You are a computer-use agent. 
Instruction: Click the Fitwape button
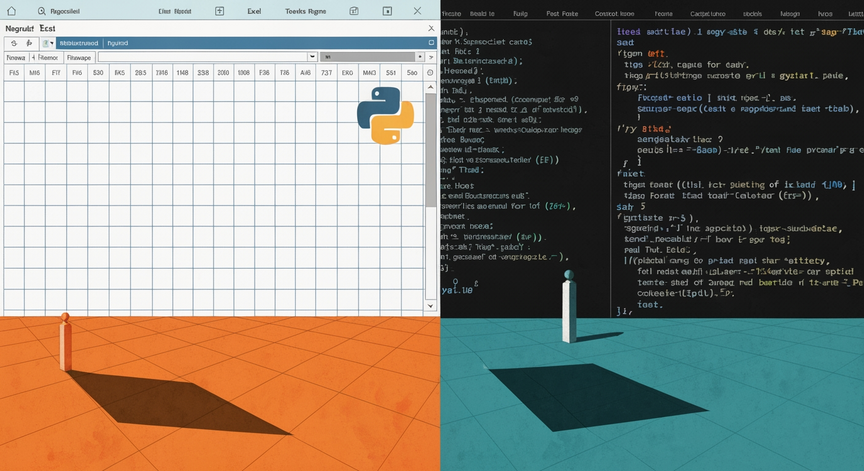(x=79, y=57)
